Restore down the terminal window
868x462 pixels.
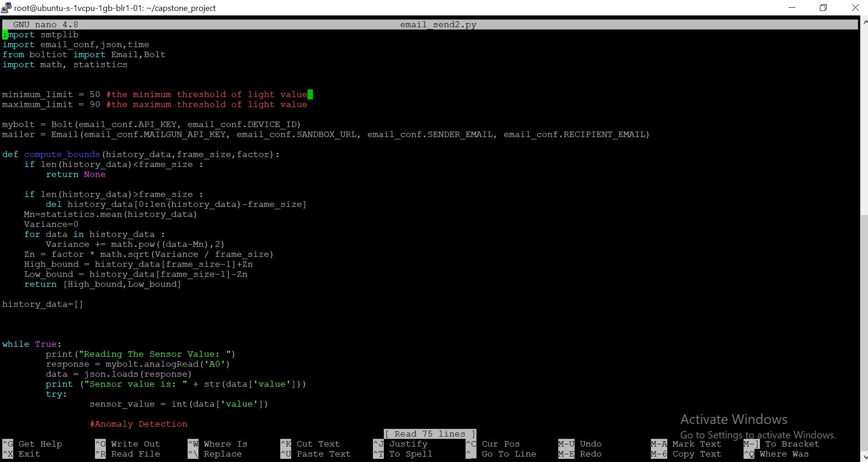[x=823, y=8]
